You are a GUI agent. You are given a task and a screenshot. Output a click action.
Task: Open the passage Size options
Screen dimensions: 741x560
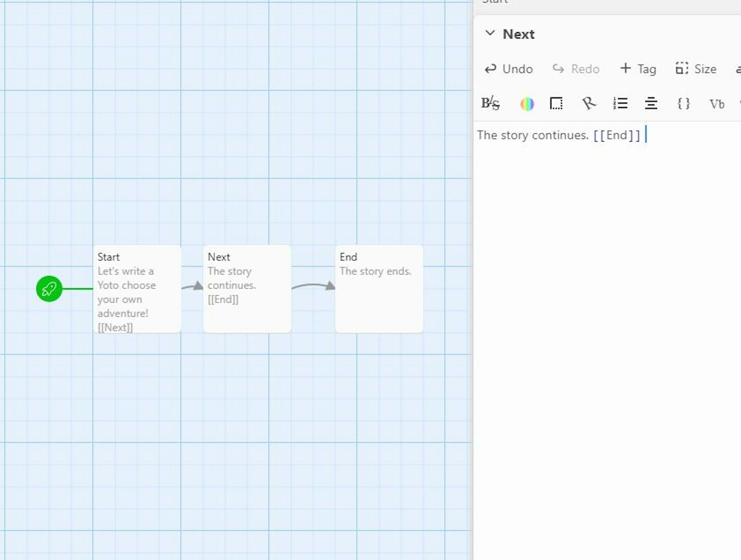696,69
